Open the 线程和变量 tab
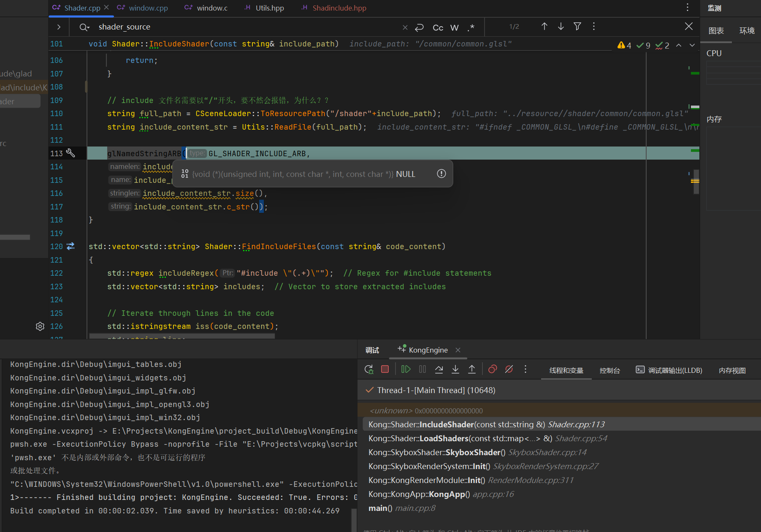761x532 pixels. (566, 371)
